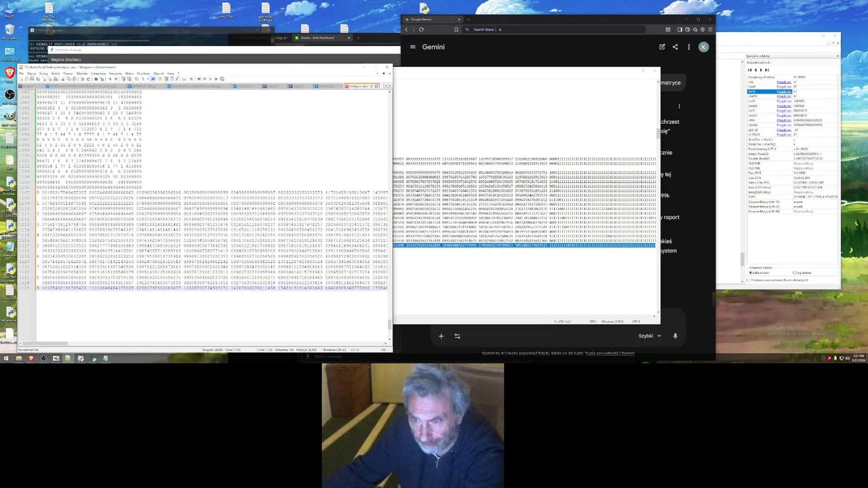Click the Brave icon on the taskbar

tap(31, 359)
